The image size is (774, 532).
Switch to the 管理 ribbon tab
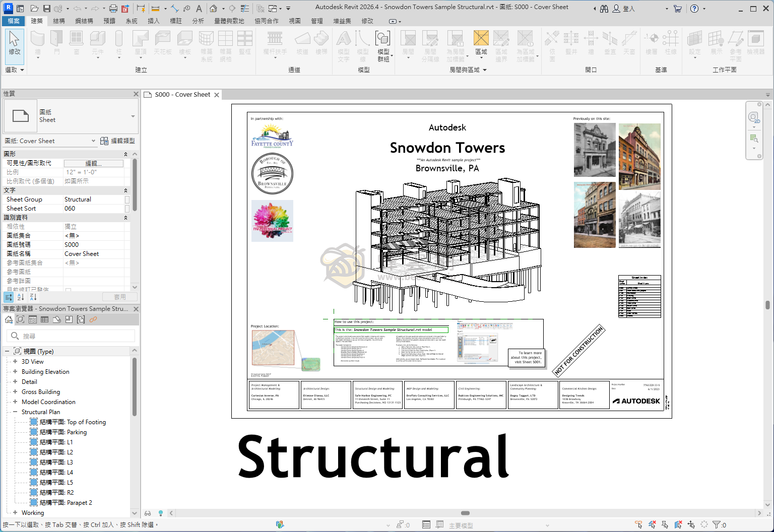click(x=317, y=21)
